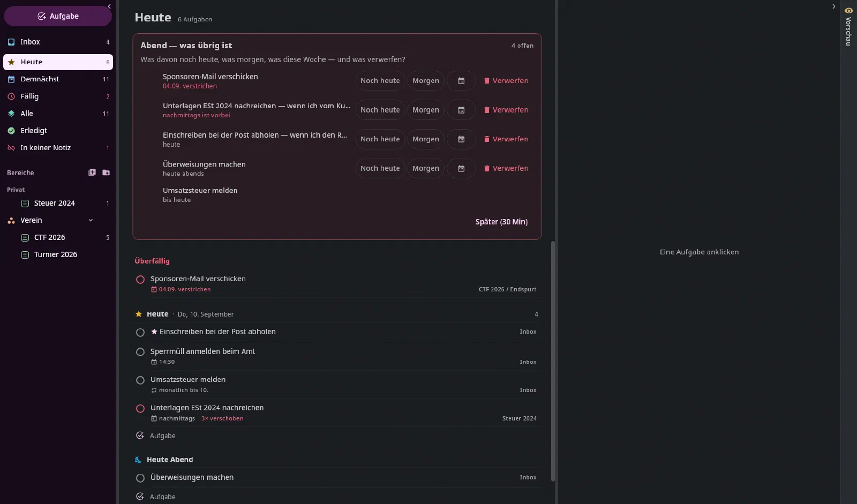Open the Vorschau eye icon panel

pos(848,11)
